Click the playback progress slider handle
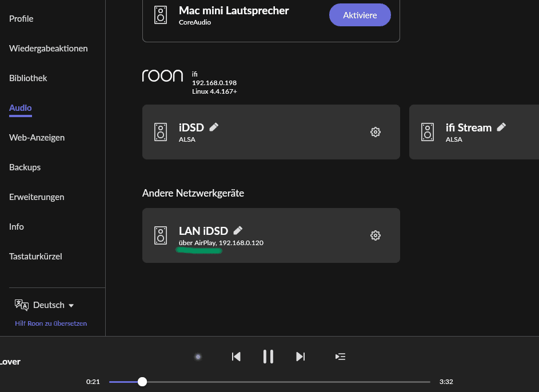Screen dimensions: 539x392 pyautogui.click(x=142, y=382)
